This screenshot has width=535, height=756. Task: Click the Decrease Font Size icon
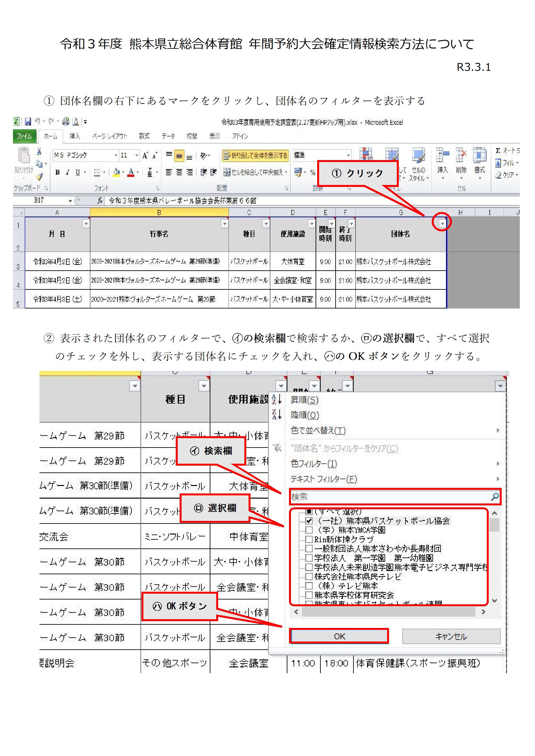[x=155, y=156]
